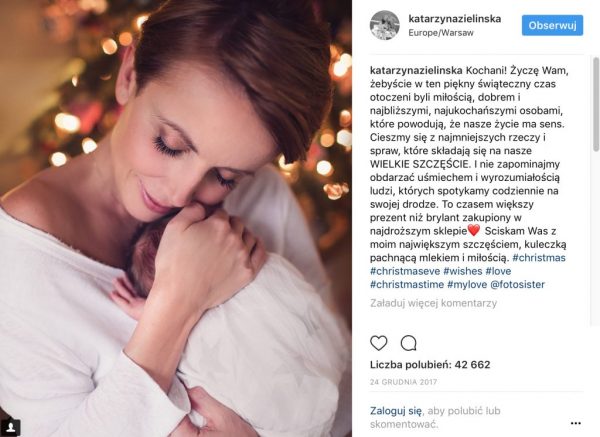Open the Europe/Warsaw location link
600x437 pixels.
[441, 33]
